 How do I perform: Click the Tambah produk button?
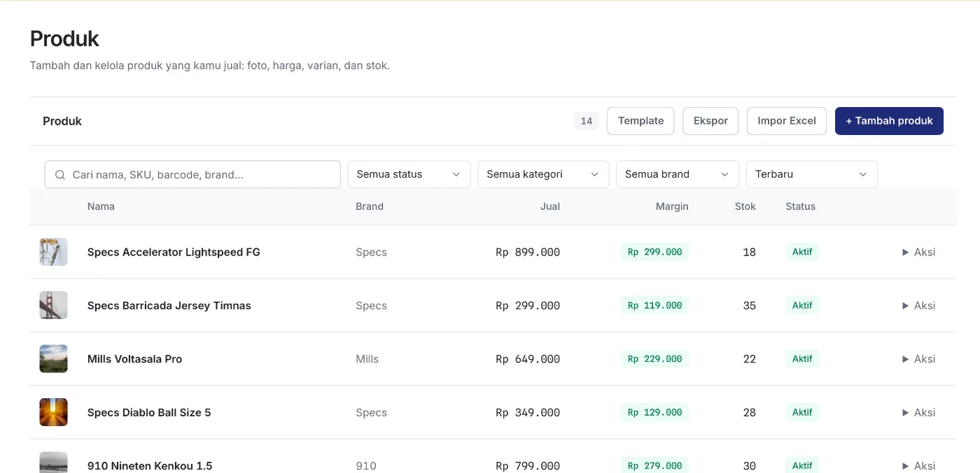[x=889, y=121]
